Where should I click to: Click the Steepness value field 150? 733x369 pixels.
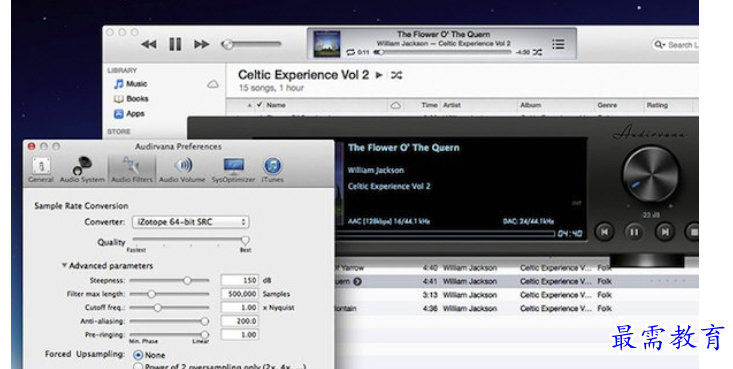pos(239,281)
